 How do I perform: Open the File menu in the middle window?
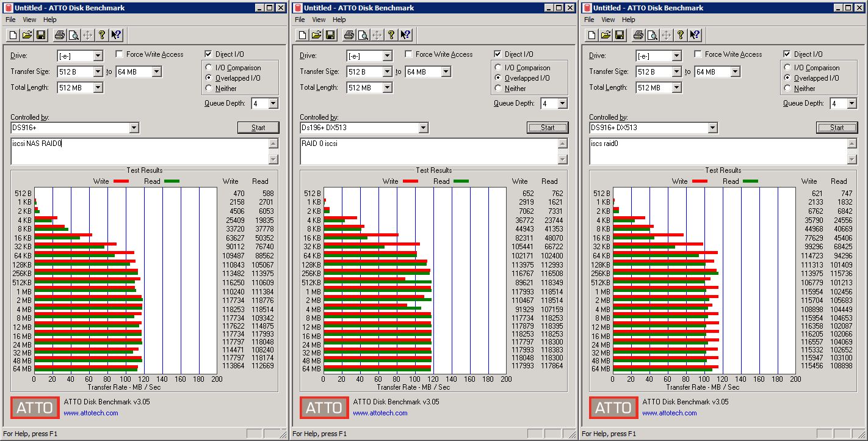[300, 20]
